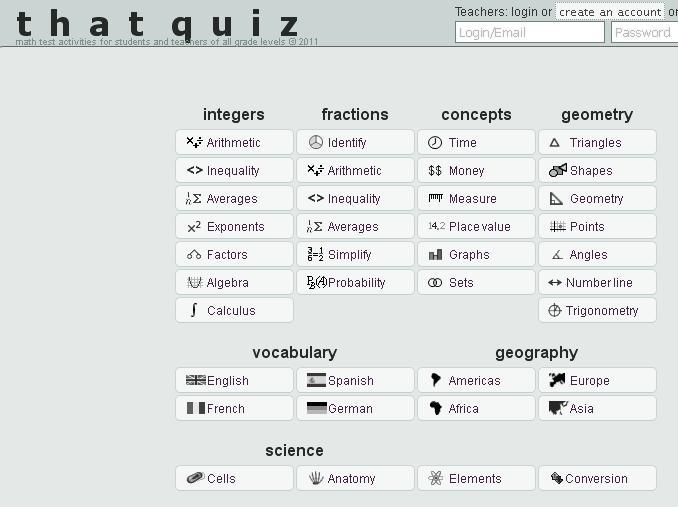This screenshot has width=678, height=507.
Task: Open the integers Arithmetic quiz
Action: (x=234, y=143)
